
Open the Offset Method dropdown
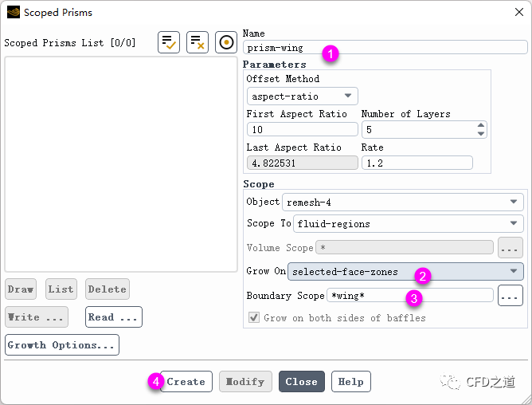(302, 96)
